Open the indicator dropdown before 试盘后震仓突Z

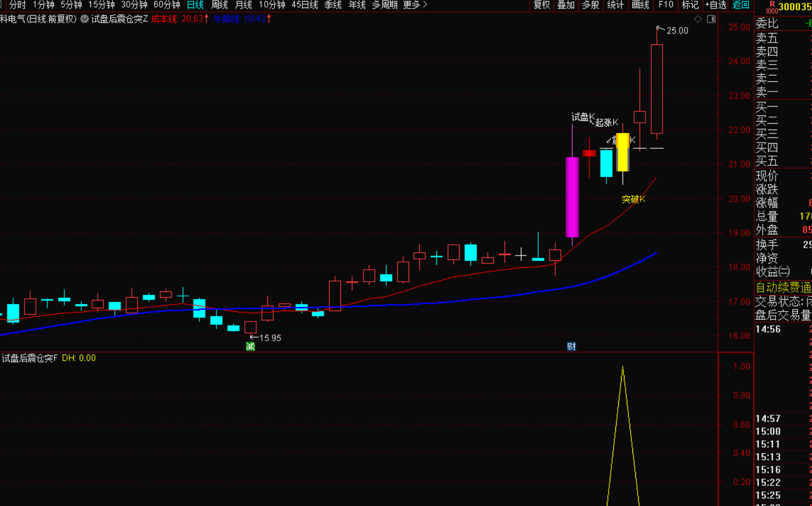pyautogui.click(x=84, y=19)
